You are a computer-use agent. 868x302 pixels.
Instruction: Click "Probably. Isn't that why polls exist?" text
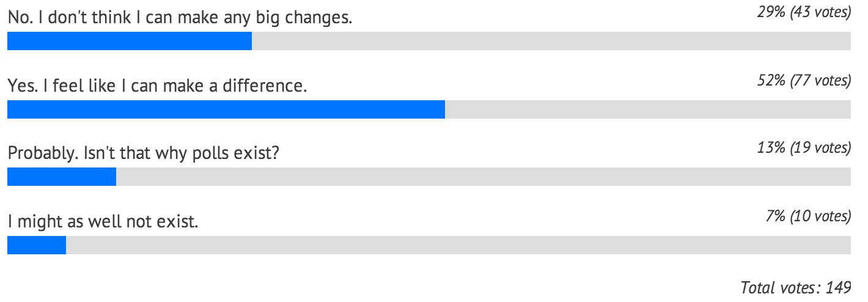tap(144, 153)
